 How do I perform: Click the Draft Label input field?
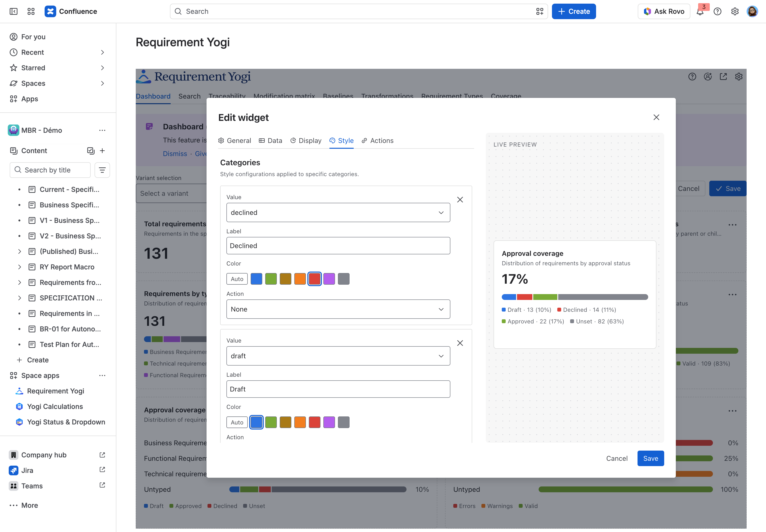[338, 389]
